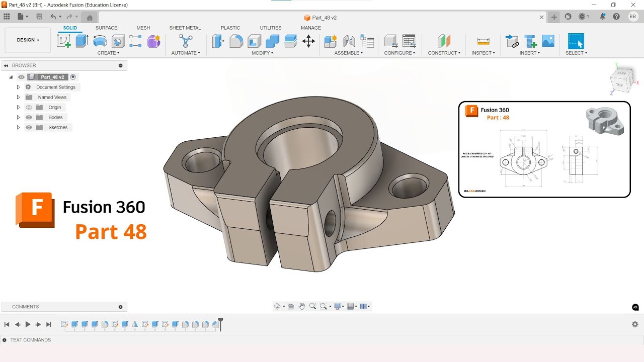Screen dimensions: 644x362
Task: Select the Joint tool
Action: click(x=349, y=41)
